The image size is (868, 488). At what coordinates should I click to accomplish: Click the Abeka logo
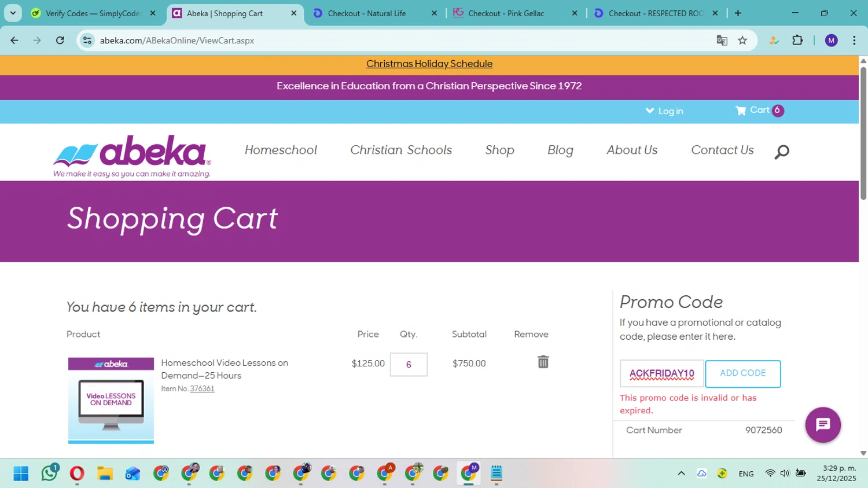(132, 156)
